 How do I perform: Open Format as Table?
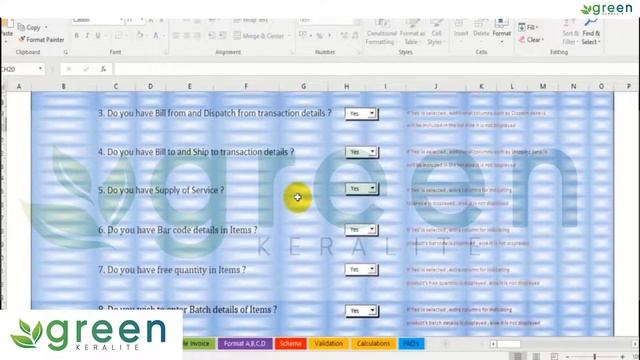click(412, 32)
